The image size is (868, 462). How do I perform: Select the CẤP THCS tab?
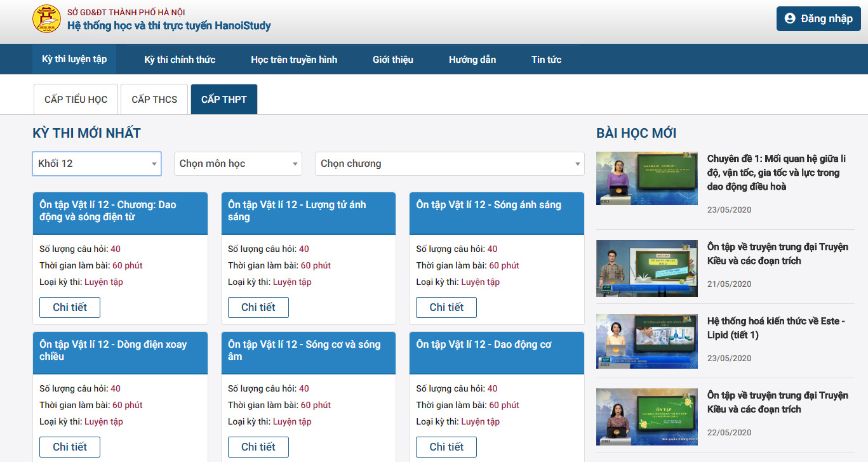click(x=154, y=100)
